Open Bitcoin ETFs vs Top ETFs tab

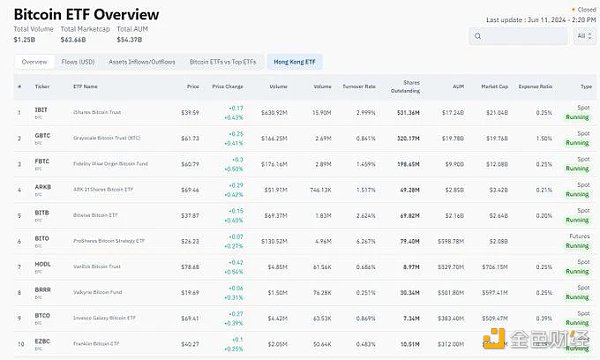[223, 62]
